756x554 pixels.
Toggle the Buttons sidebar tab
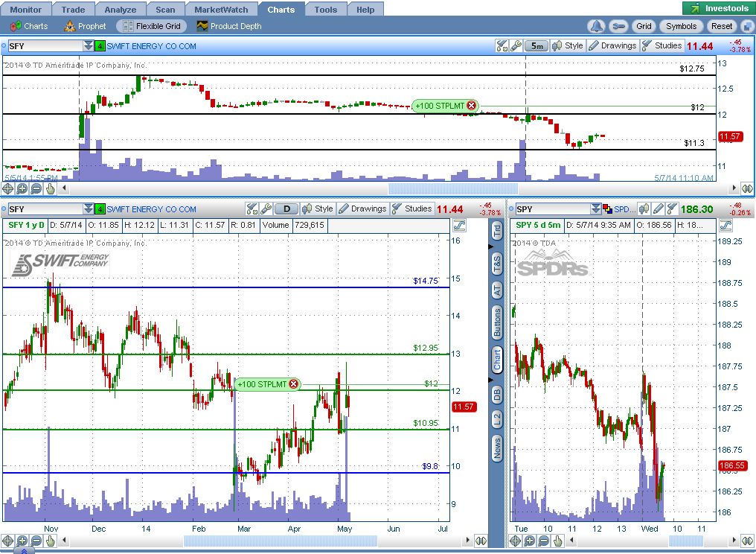496,322
